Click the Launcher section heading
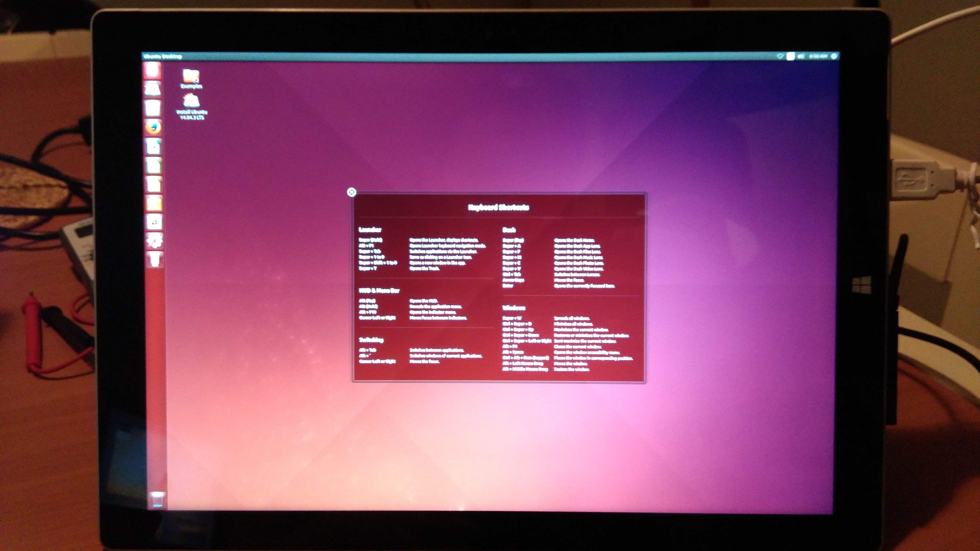 [370, 229]
